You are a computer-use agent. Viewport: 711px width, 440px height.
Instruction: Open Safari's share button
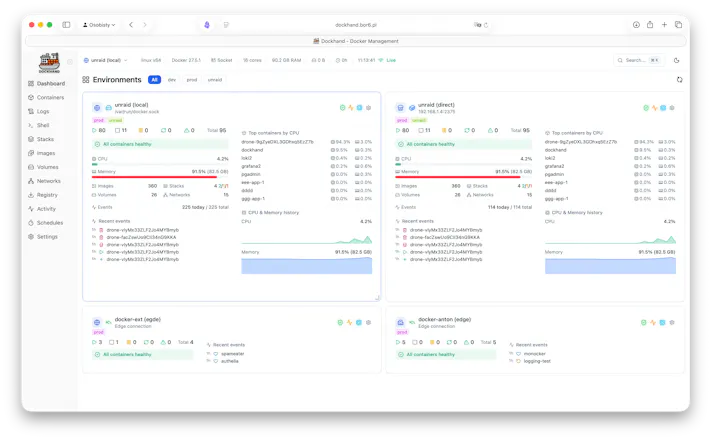tap(650, 25)
